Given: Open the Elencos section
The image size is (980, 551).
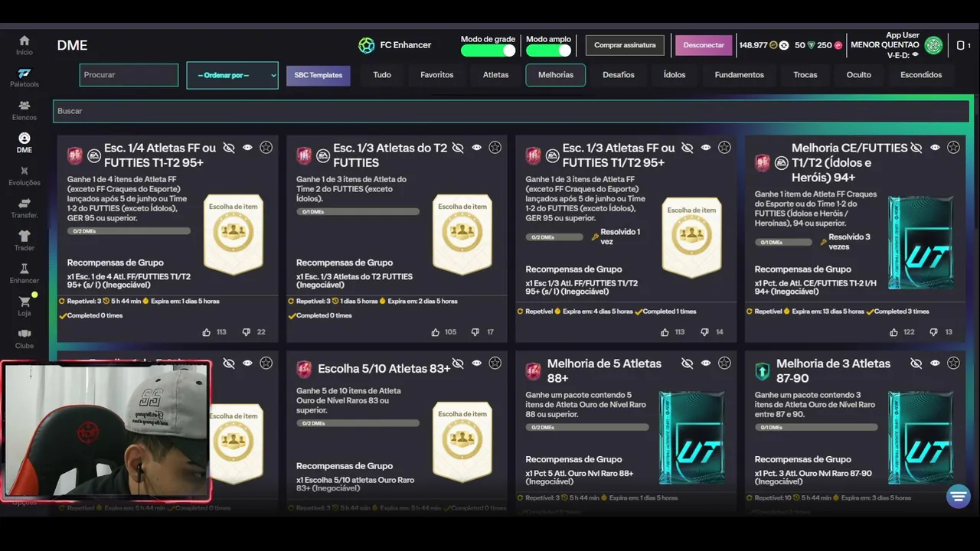Looking at the screenshot, I should coord(24,110).
